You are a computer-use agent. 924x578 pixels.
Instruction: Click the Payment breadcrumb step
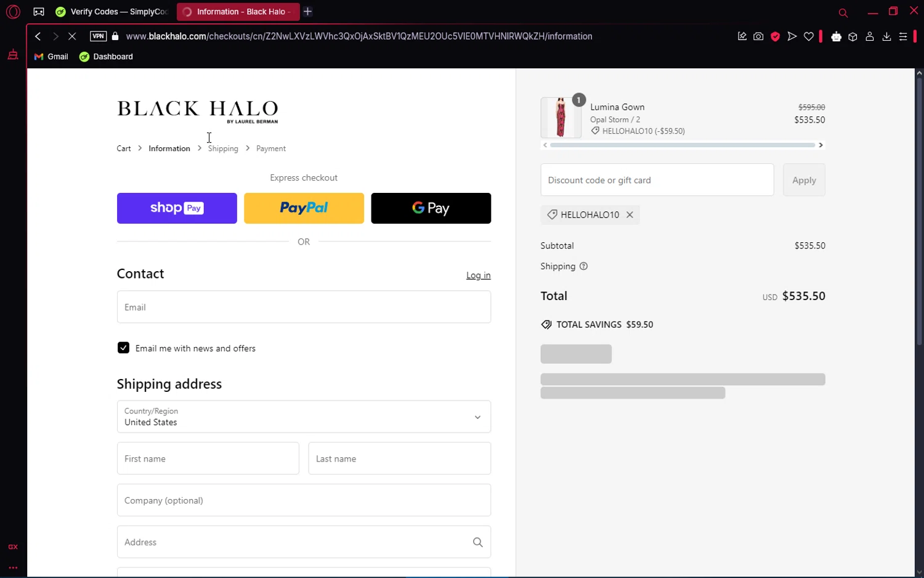pyautogui.click(x=271, y=149)
